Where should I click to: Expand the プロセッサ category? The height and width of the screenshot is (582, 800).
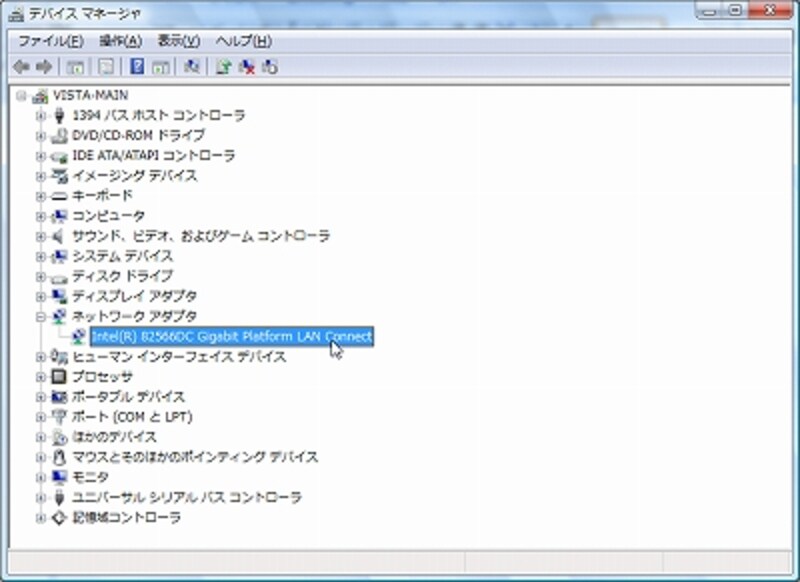[x=40, y=376]
